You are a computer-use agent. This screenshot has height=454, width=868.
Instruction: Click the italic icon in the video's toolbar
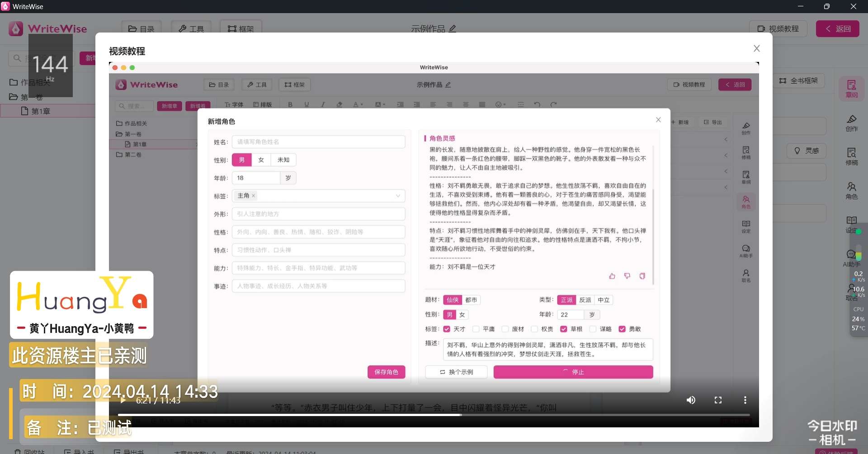(x=323, y=104)
